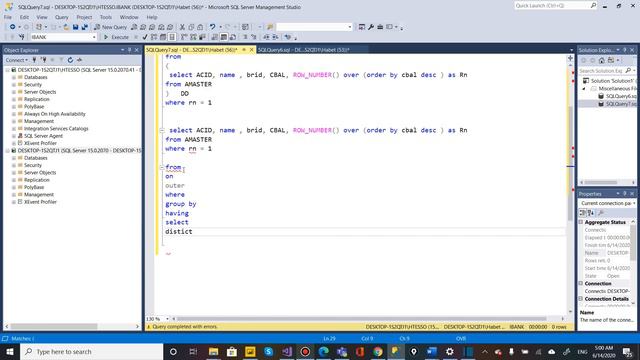This screenshot has height=360, width=640.
Task: Open Chrome from the taskbar
Action: click(x=378, y=351)
